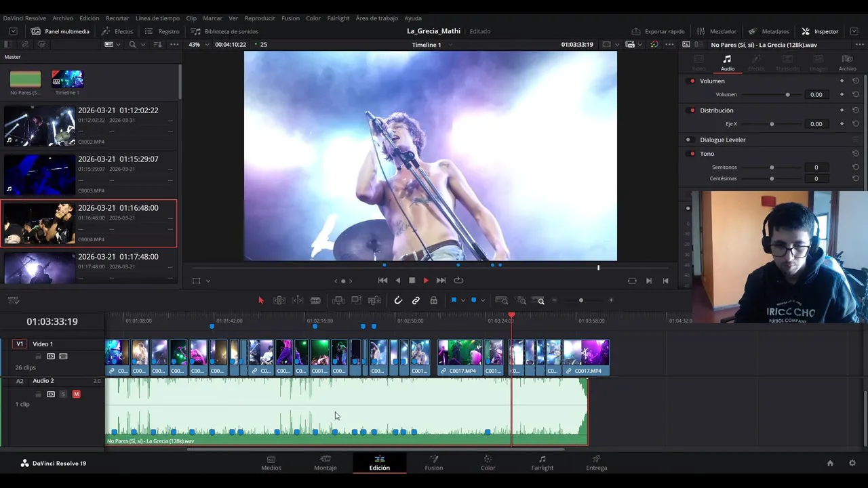Click full extent zoom icon
This screenshot has width=868, height=488.
click(502, 300)
